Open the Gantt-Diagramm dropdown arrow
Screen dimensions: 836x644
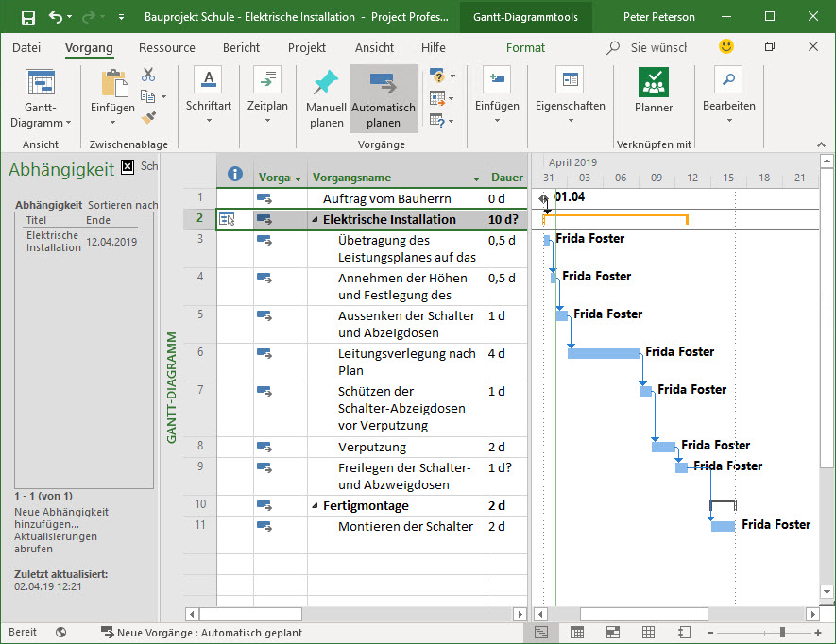(68, 123)
